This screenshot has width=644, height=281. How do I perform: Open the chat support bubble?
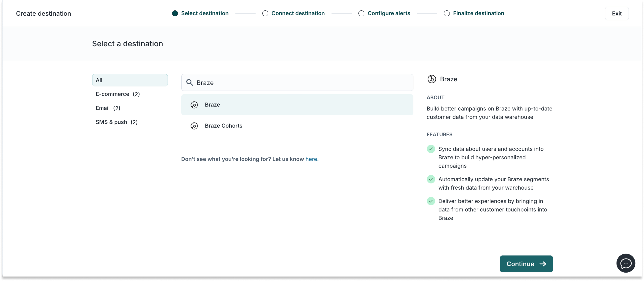(626, 263)
